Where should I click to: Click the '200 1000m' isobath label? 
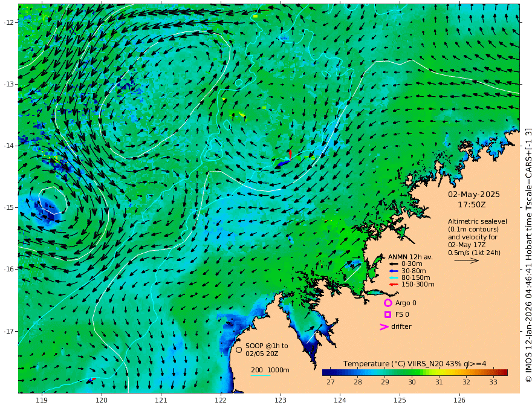[x=270, y=370]
